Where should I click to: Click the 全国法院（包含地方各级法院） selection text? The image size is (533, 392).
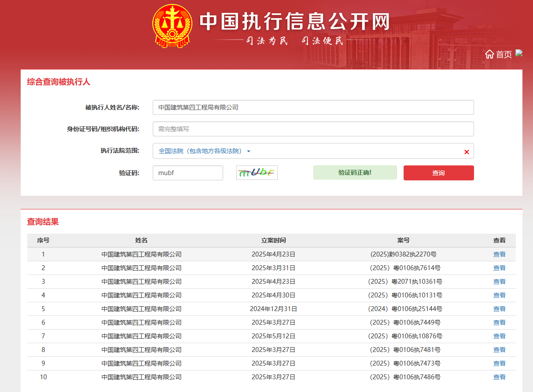point(200,151)
